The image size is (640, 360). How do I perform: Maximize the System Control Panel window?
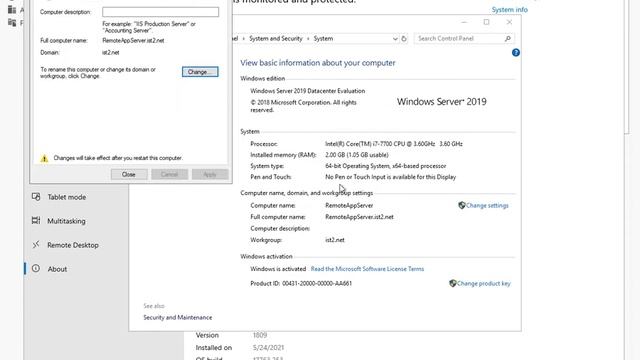[487, 22]
